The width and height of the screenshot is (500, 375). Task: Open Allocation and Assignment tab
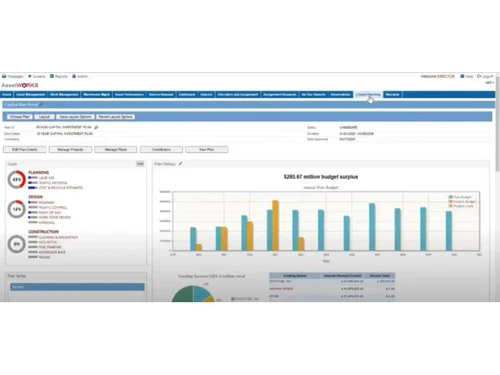click(238, 95)
